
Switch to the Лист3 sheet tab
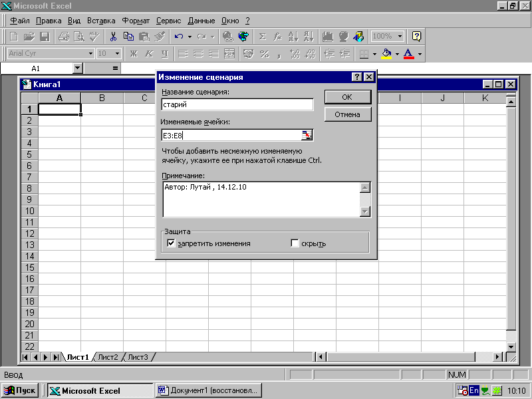click(x=138, y=357)
